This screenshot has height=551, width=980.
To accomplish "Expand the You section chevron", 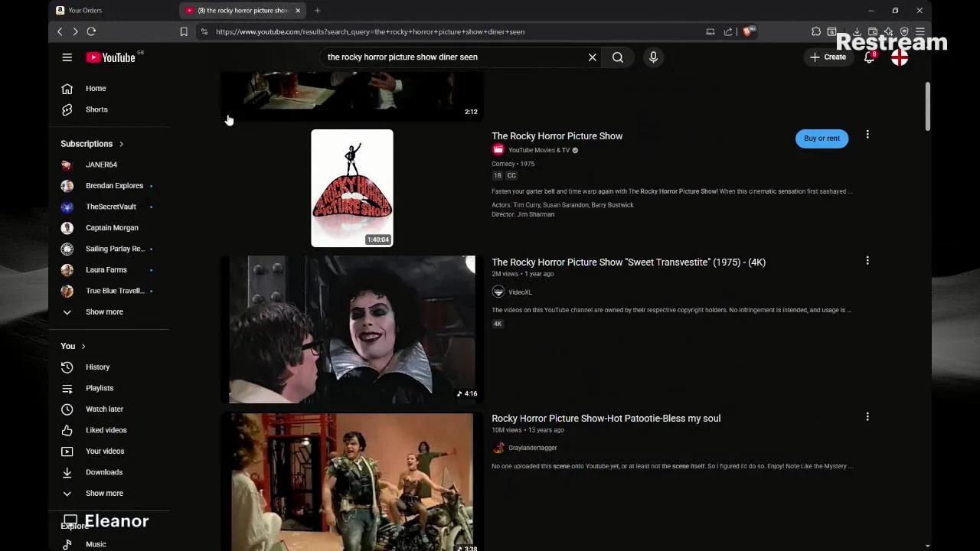I will (83, 346).
